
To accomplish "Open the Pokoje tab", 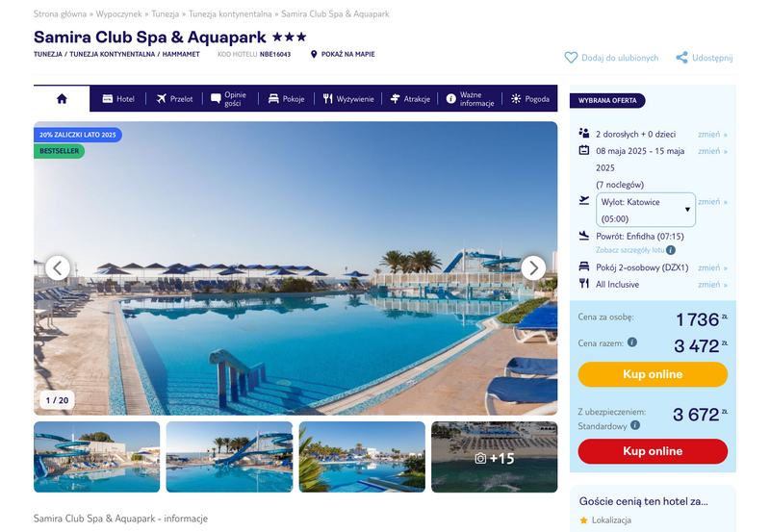I will (286, 99).
